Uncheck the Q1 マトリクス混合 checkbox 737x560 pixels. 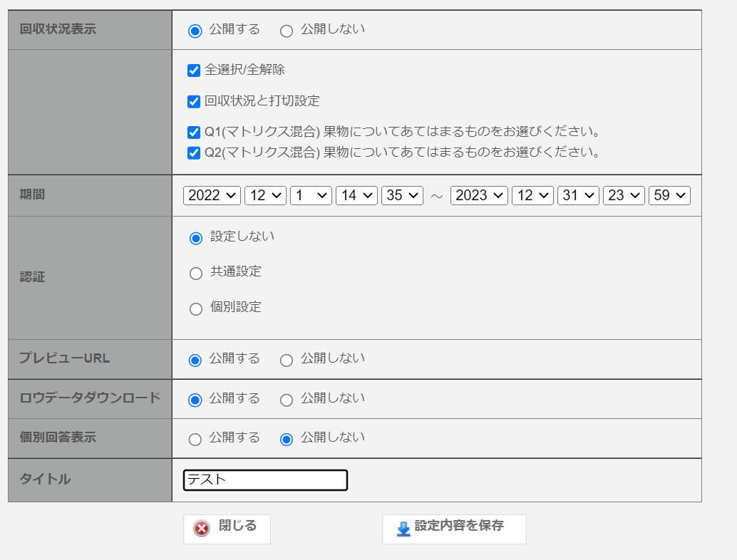click(x=194, y=133)
